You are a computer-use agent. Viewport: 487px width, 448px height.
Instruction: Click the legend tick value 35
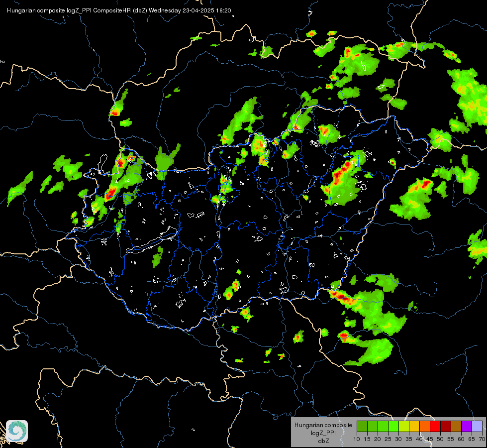[409, 440]
